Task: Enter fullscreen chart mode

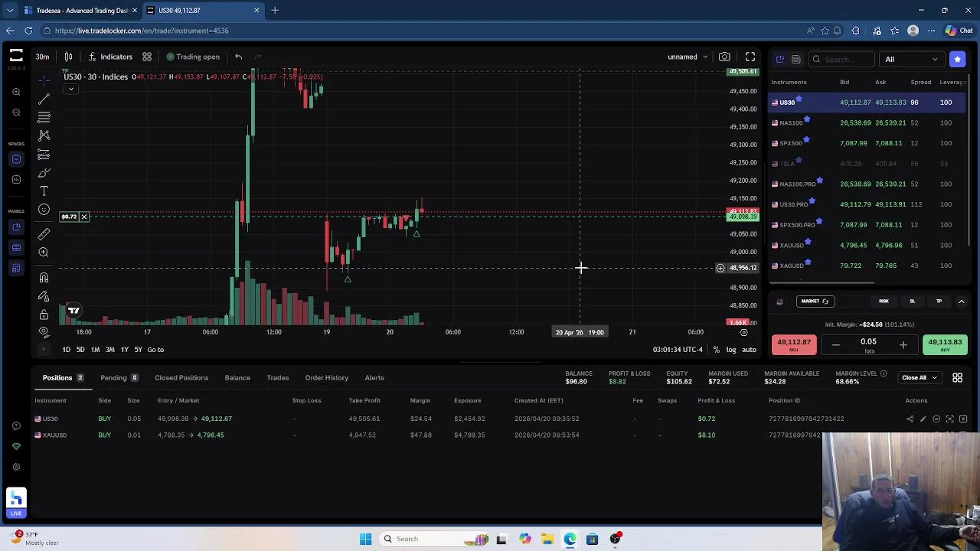Action: pos(750,57)
